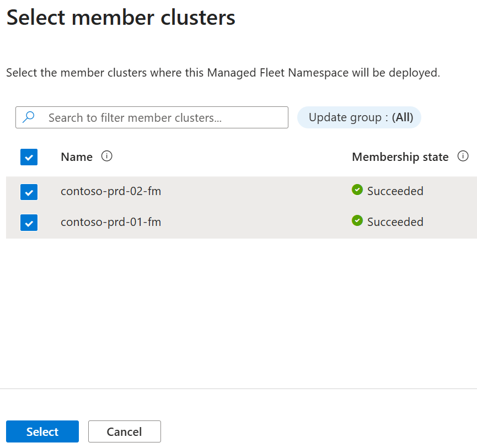Click green success icon for contoso-prd-02-fm
The width and height of the screenshot is (477, 448).
(x=357, y=190)
